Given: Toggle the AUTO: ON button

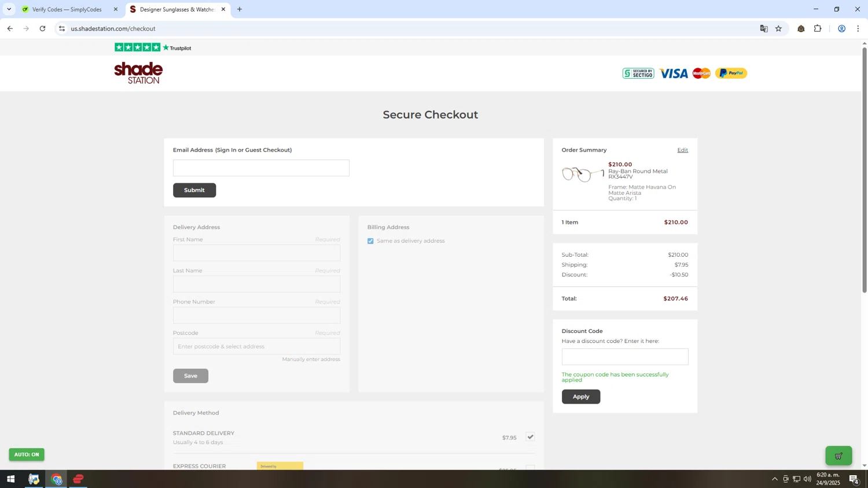Looking at the screenshot, I should point(27,454).
